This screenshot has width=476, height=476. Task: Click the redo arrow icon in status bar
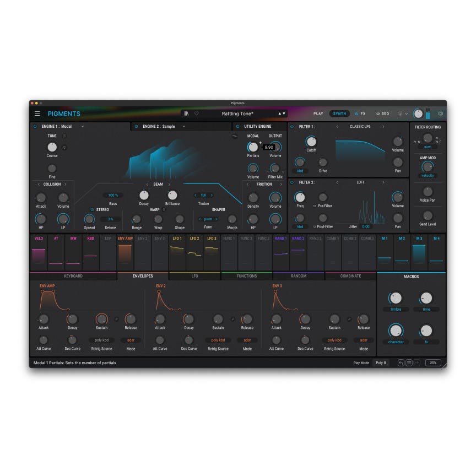click(x=417, y=363)
